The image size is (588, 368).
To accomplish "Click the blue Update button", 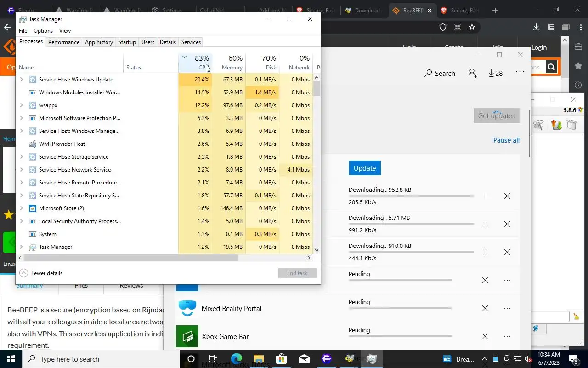I will coord(365,168).
